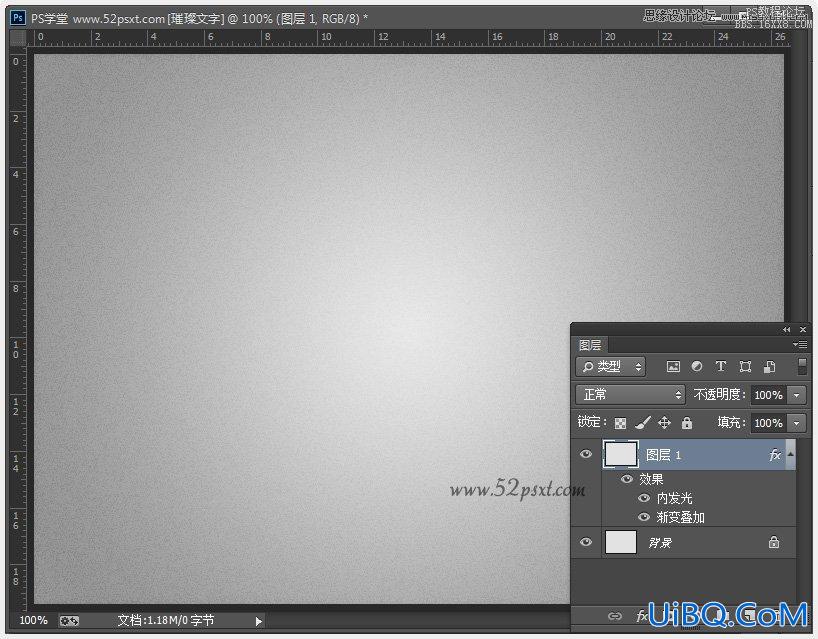Image resolution: width=818 pixels, height=639 pixels.
Task: Open the 不透明度 opacity slider arrow
Action: click(797, 395)
